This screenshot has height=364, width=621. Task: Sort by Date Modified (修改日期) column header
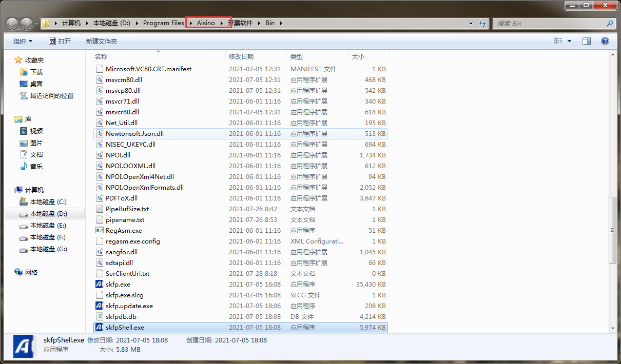point(256,56)
